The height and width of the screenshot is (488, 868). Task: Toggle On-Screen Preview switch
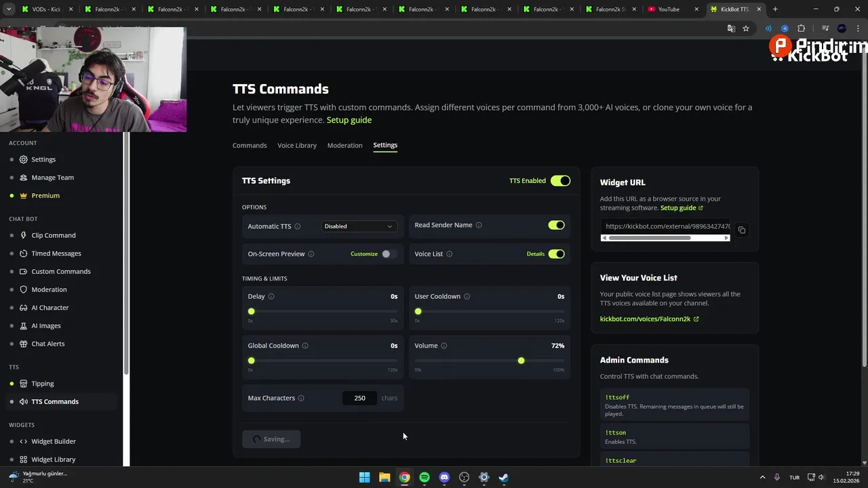[389, 254]
